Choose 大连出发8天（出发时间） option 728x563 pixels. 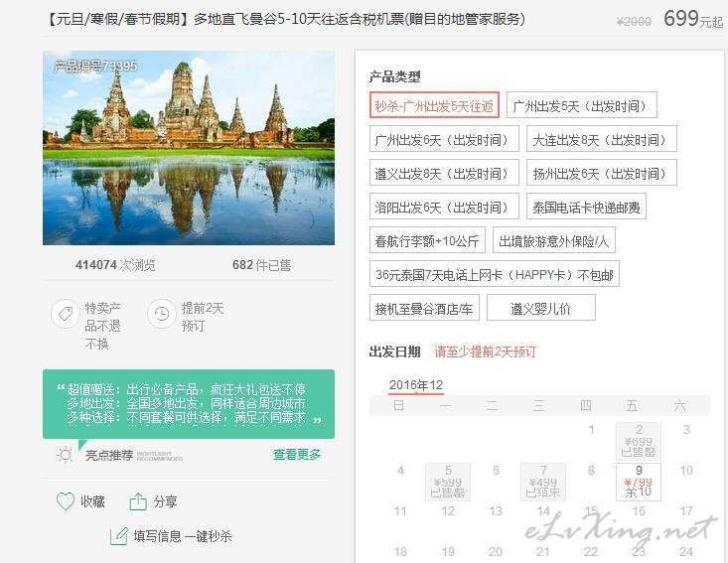pos(601,139)
